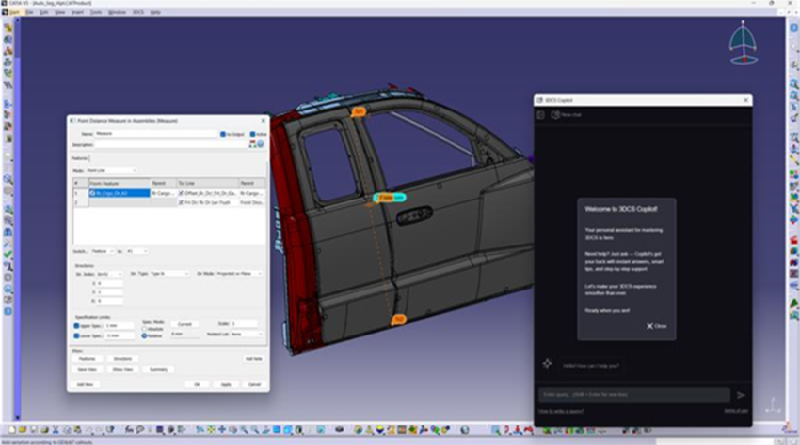The image size is (800, 445).
Task: Select the Relative spec mode radio button
Action: (144, 336)
